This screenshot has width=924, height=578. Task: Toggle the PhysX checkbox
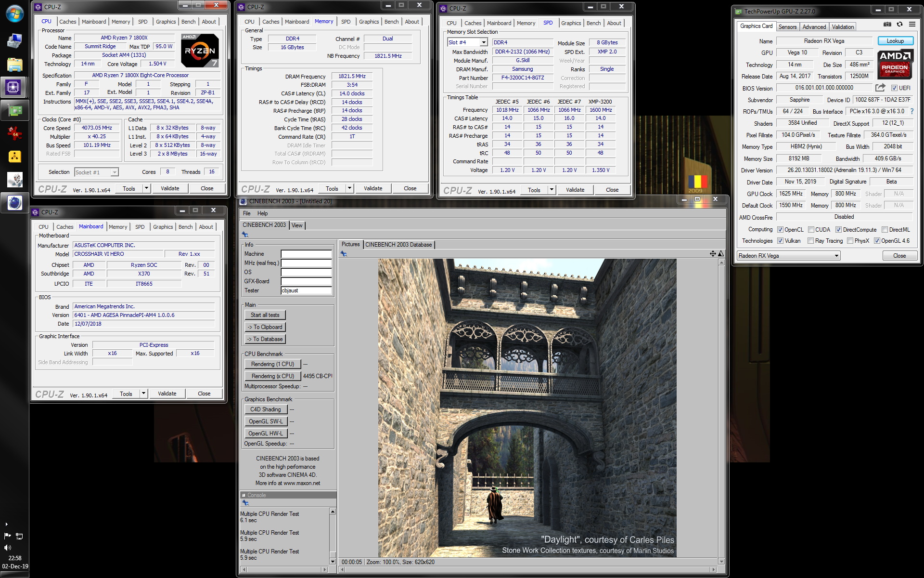click(x=850, y=241)
